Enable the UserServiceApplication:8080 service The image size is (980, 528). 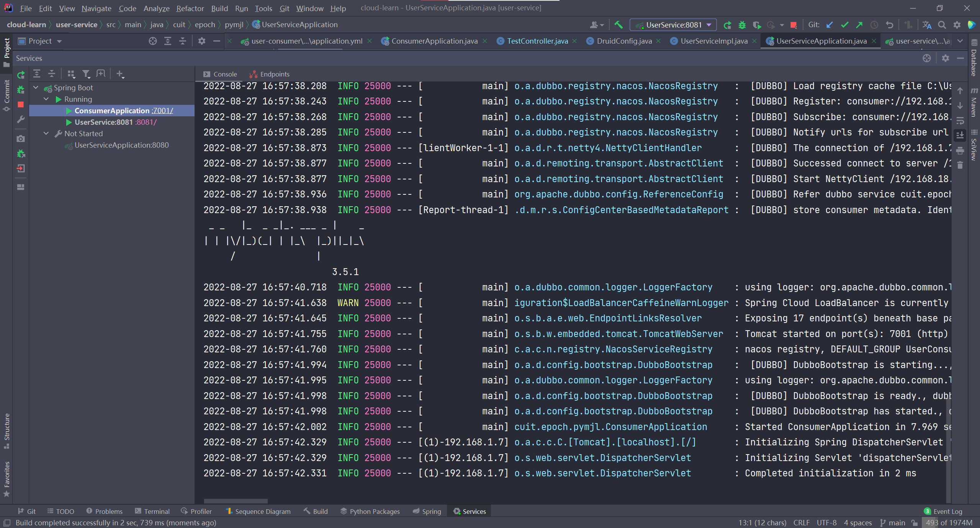pyautogui.click(x=121, y=144)
